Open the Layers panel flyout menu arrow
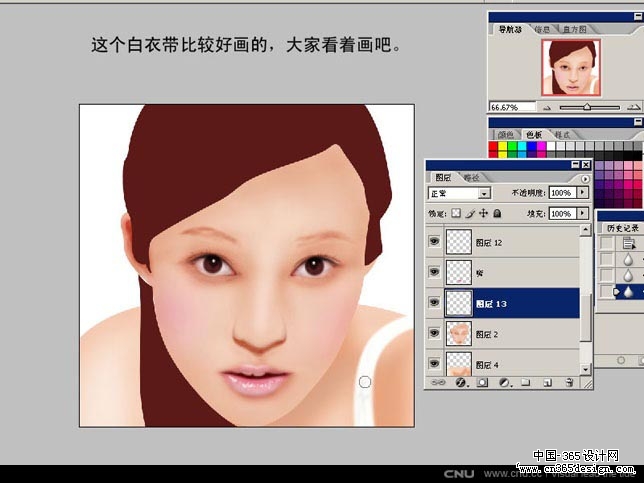 [x=585, y=179]
